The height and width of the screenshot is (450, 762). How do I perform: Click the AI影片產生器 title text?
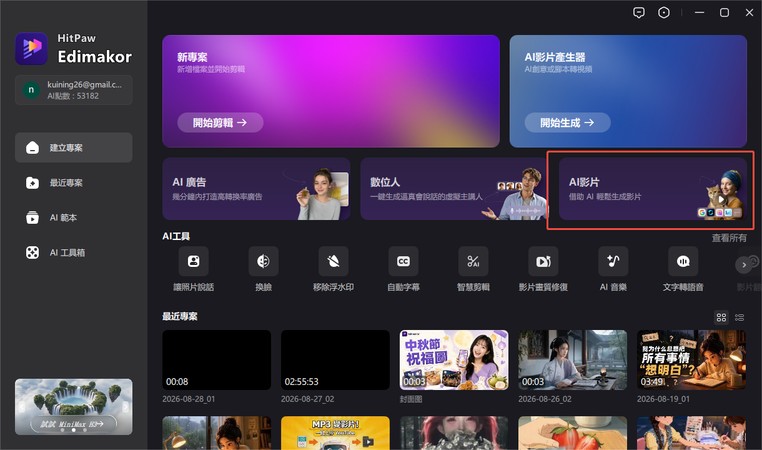click(555, 57)
